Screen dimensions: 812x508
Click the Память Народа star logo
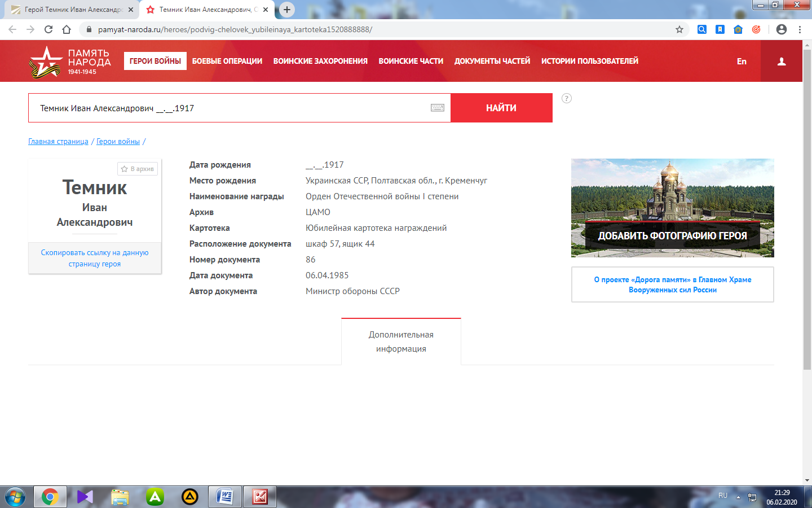[x=45, y=62]
